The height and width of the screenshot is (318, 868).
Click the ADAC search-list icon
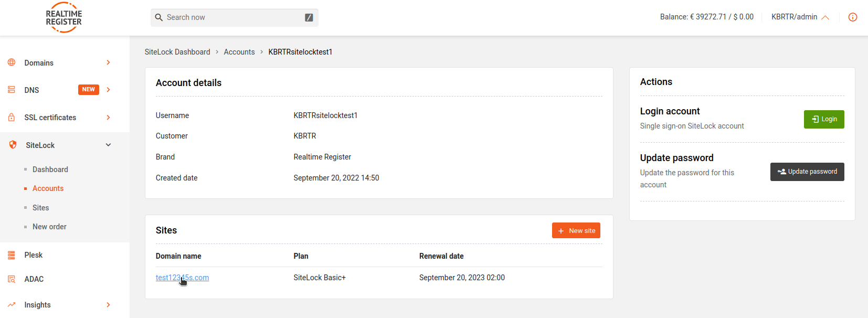(x=12, y=279)
